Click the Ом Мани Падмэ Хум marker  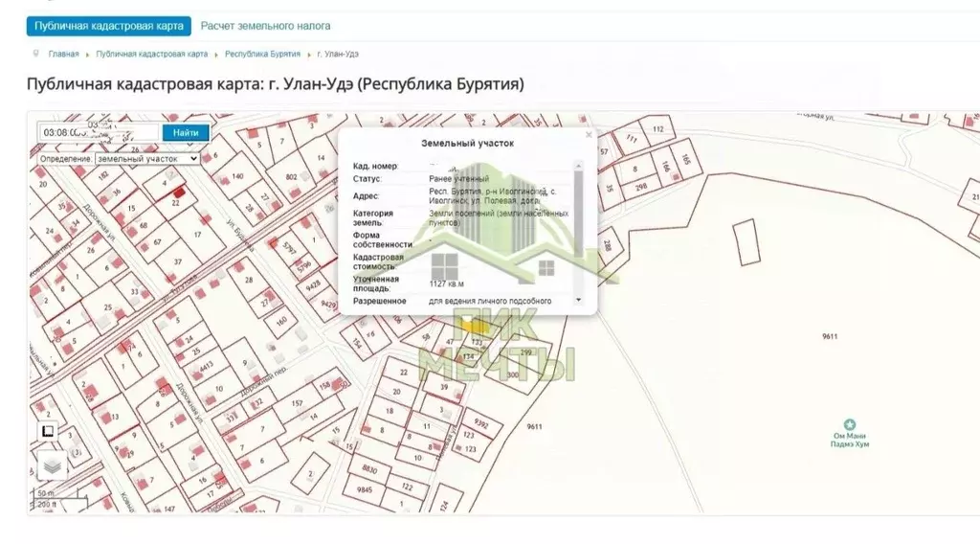click(x=849, y=424)
